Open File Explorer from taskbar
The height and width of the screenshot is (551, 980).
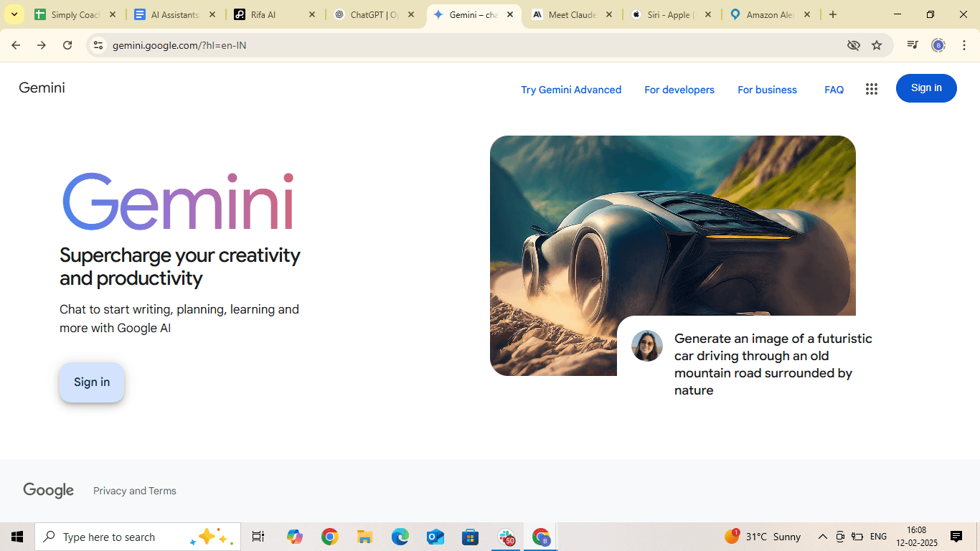pos(364,537)
